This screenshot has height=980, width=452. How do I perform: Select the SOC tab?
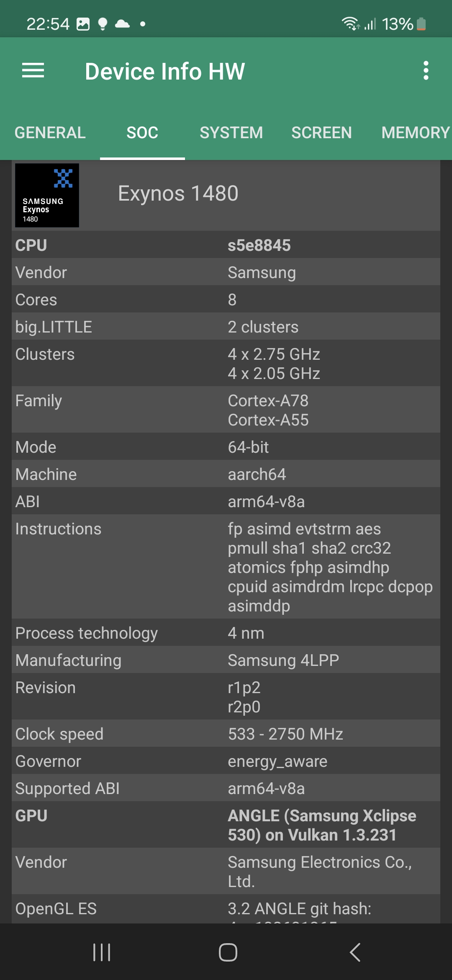142,133
